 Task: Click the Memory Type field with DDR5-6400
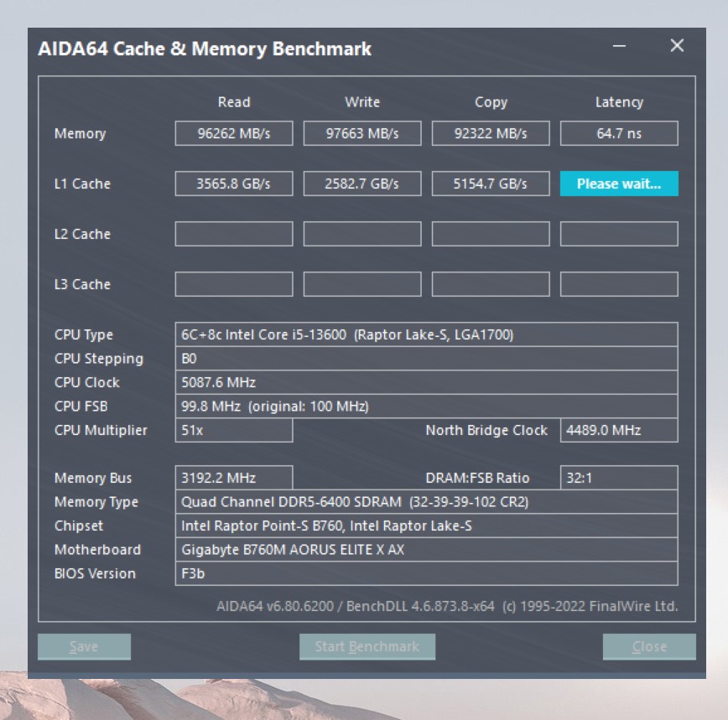(426, 502)
